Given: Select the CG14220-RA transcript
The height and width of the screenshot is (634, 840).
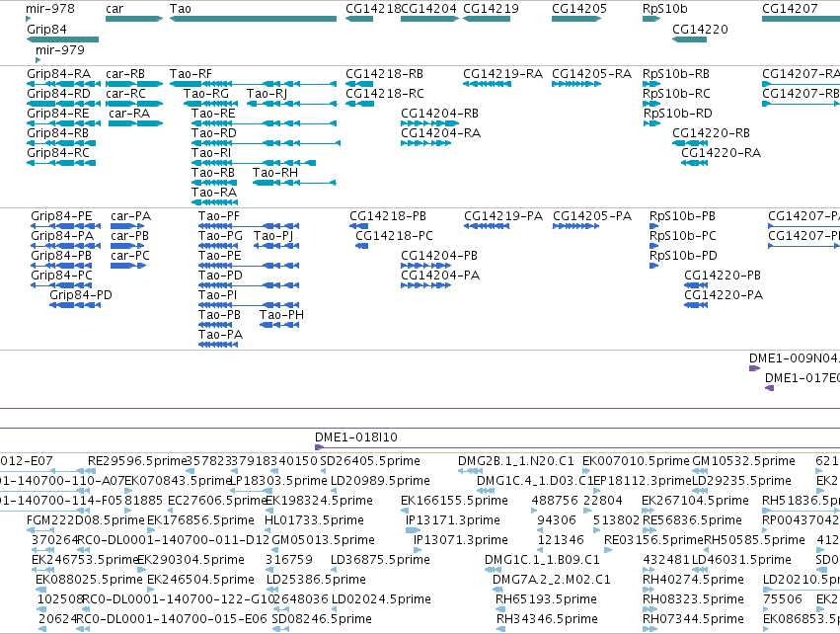Looking at the screenshot, I should pos(694,164).
